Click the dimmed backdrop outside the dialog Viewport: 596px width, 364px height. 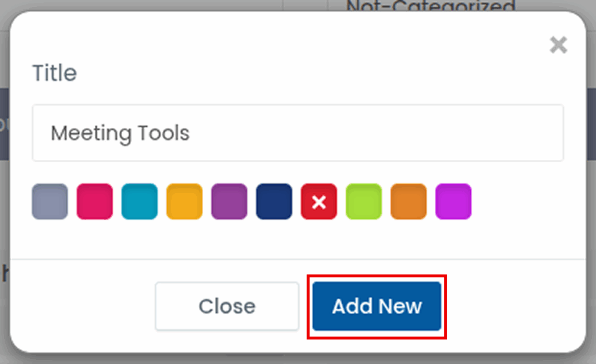pyautogui.click(x=591, y=233)
